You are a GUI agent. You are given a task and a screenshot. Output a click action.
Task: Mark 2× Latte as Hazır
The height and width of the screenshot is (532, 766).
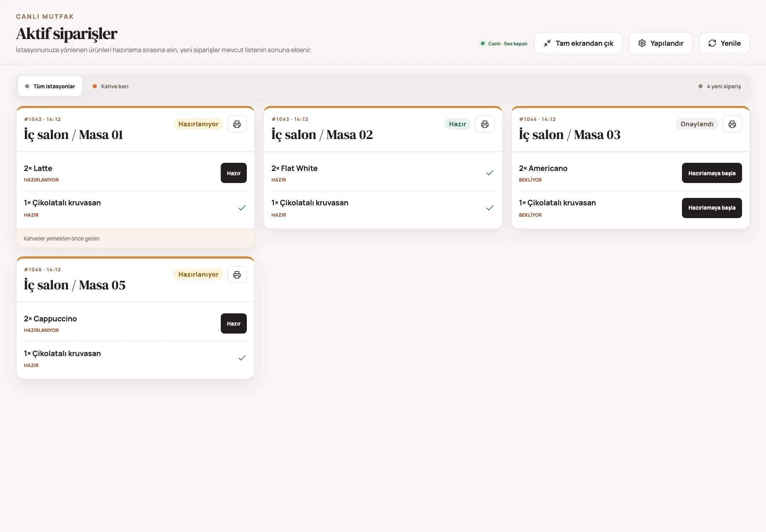coord(234,173)
